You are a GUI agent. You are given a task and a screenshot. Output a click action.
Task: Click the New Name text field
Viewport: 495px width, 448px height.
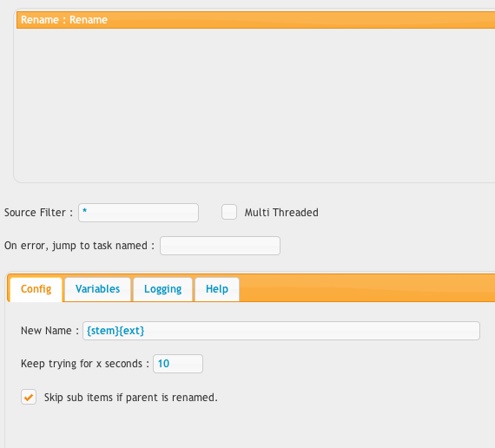(x=281, y=331)
